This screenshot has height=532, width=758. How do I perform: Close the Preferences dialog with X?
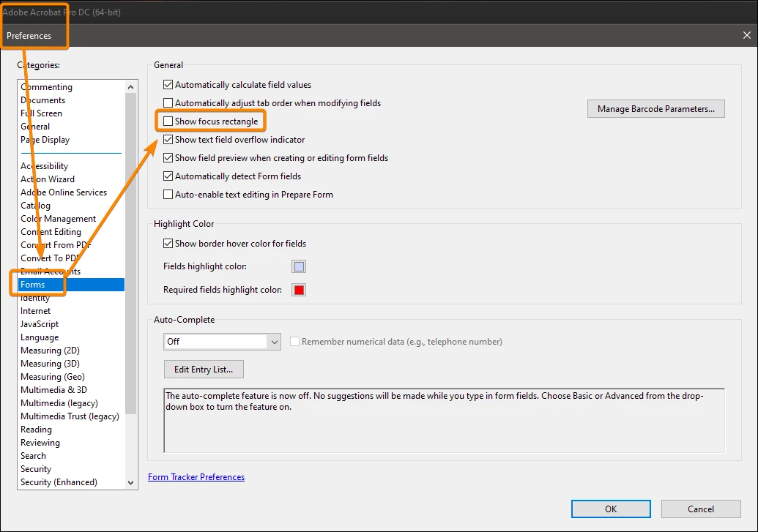pos(746,35)
